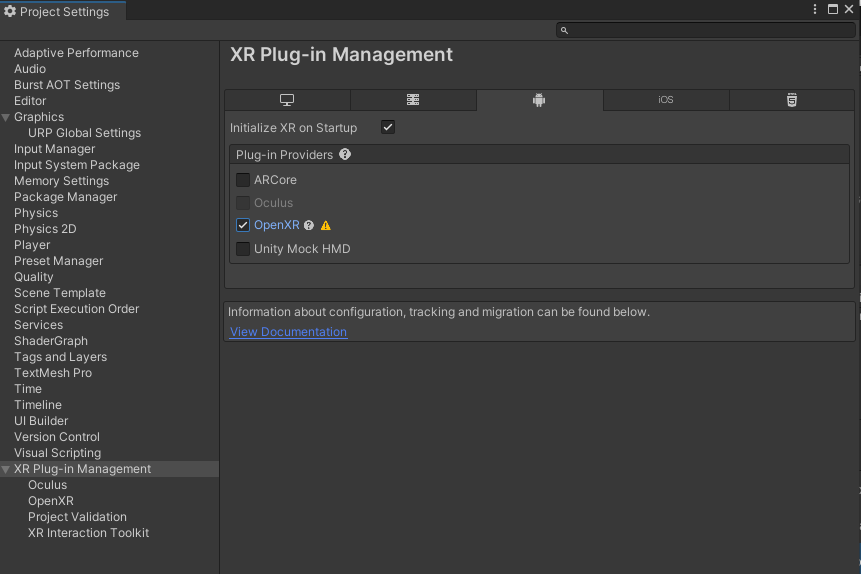Select the Physics settings entry
The image size is (861, 574).
point(36,213)
